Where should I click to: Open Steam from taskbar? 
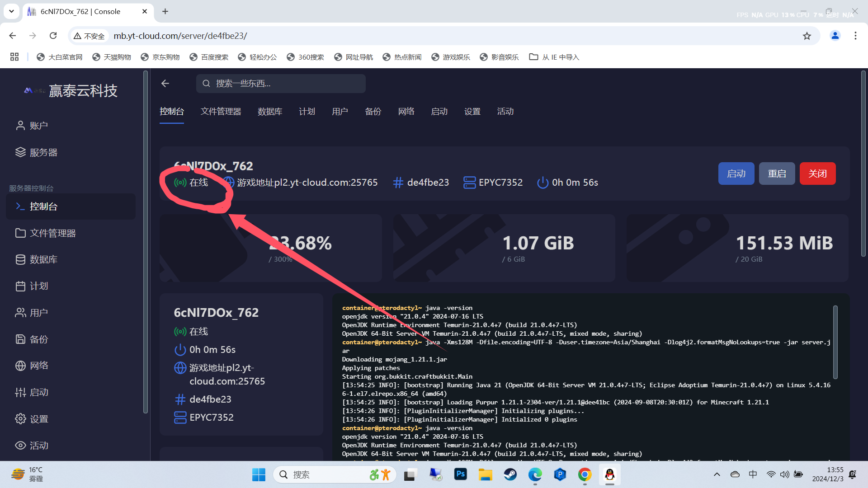click(x=510, y=474)
